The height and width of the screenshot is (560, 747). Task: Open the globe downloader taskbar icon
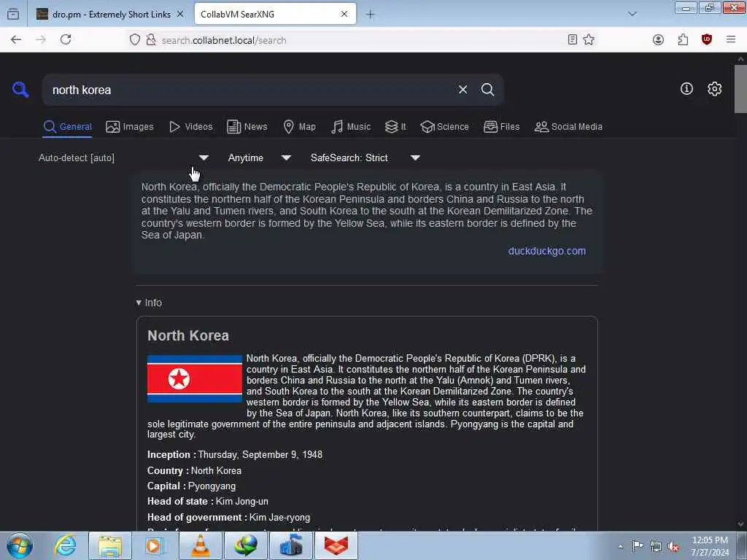245,545
